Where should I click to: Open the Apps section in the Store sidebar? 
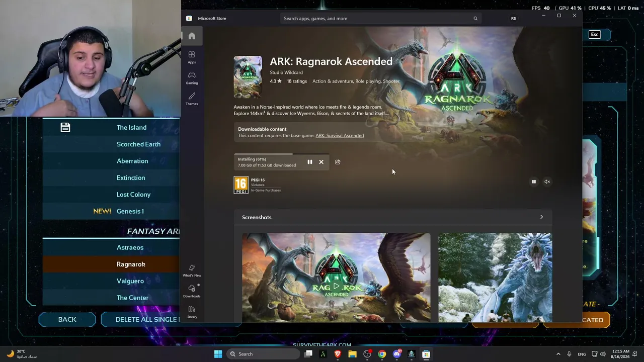click(x=192, y=57)
